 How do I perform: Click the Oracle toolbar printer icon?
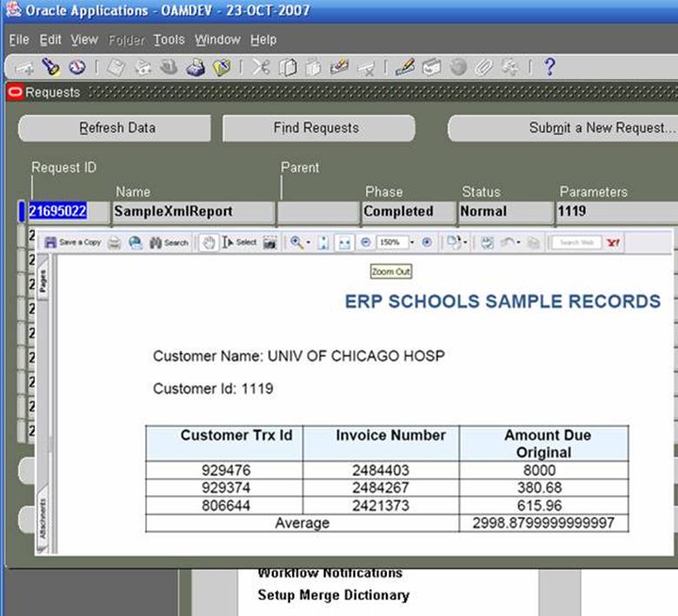tap(196, 68)
